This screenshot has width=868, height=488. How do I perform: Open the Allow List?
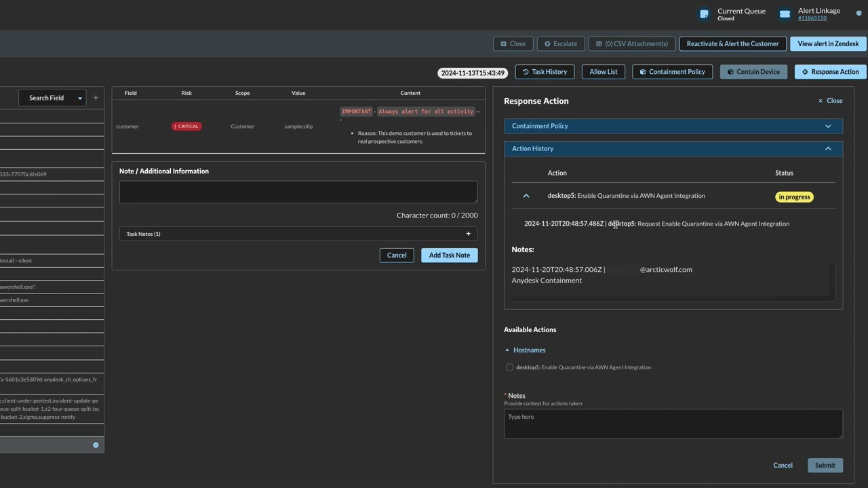tap(603, 72)
